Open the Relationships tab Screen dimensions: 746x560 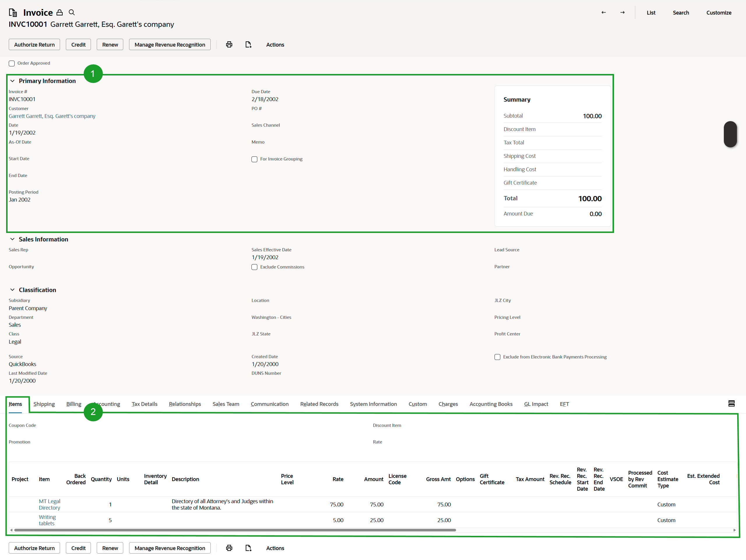185,404
